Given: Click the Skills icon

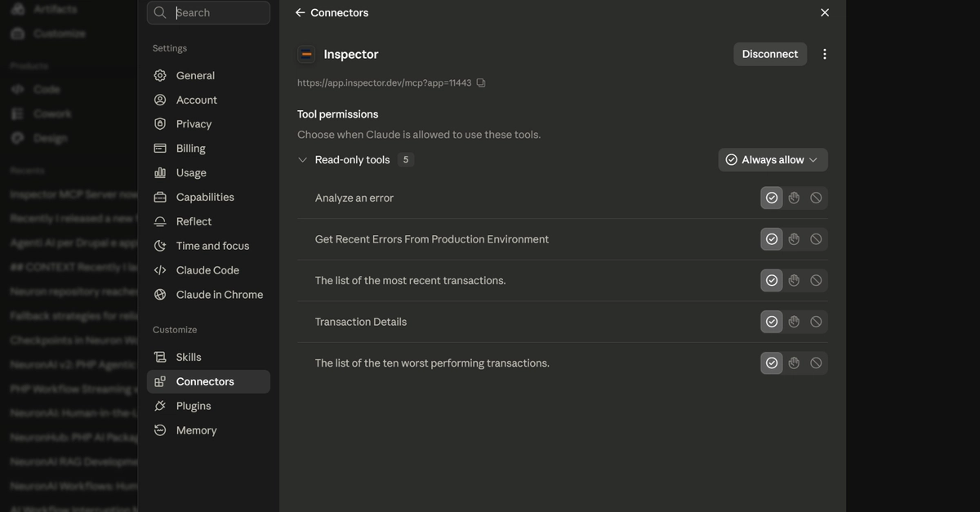Looking at the screenshot, I should coord(160,357).
